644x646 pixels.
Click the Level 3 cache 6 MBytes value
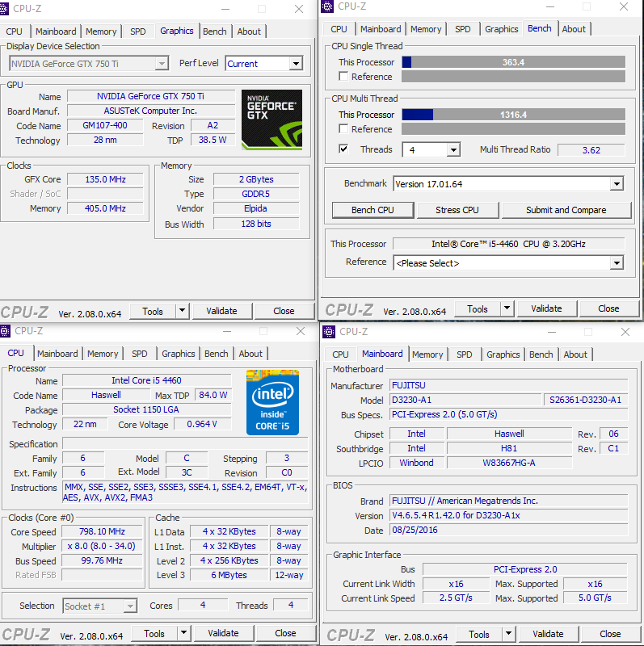click(229, 575)
